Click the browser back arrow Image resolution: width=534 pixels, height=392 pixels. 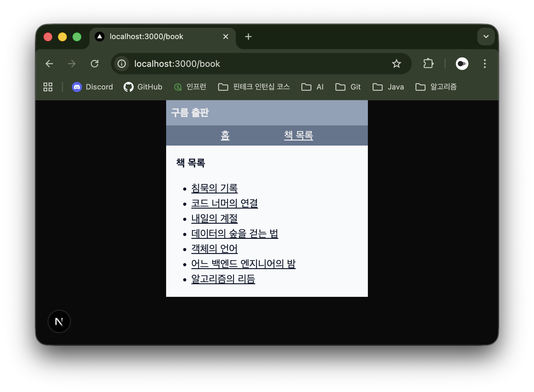pos(49,64)
